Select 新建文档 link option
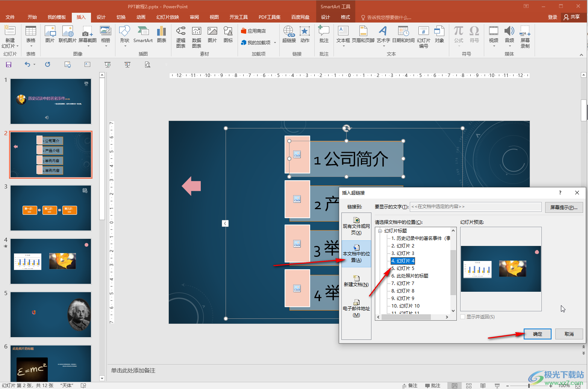The width and height of the screenshot is (588, 389). (x=356, y=281)
